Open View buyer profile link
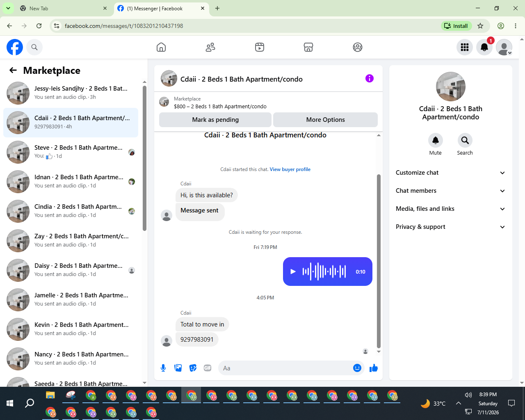 pos(290,169)
